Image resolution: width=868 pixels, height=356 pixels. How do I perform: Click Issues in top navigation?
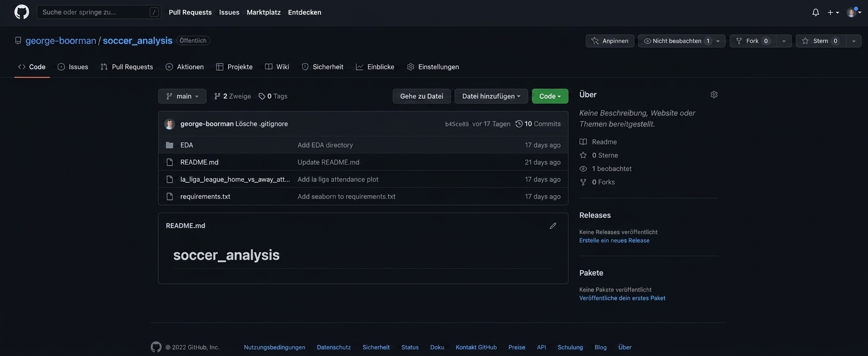229,12
